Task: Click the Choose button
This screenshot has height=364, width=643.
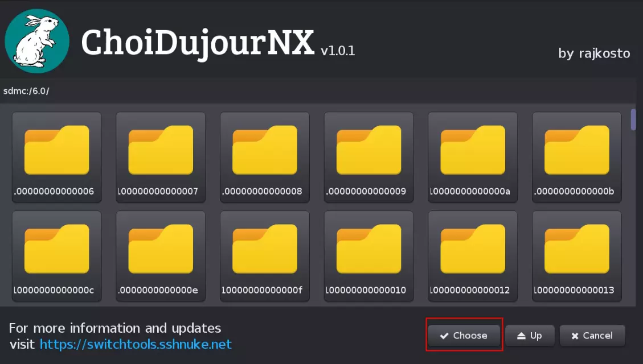Action: pyautogui.click(x=464, y=336)
